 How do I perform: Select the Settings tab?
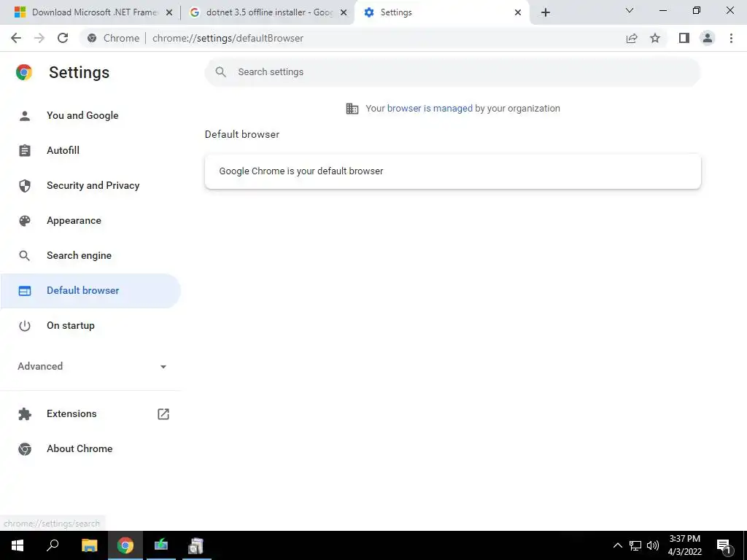pyautogui.click(x=441, y=12)
